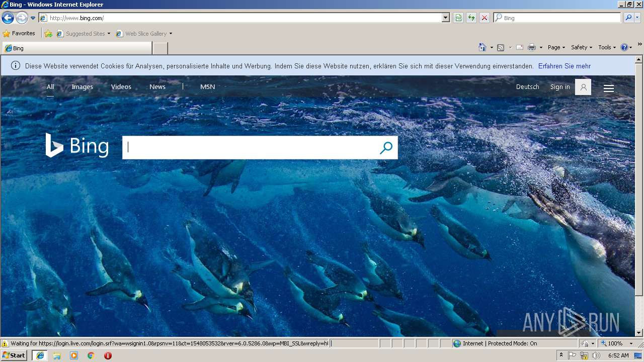Screen dimensions: 644x362
Task: Expand the Print options dropdown arrow
Action: 541,47
